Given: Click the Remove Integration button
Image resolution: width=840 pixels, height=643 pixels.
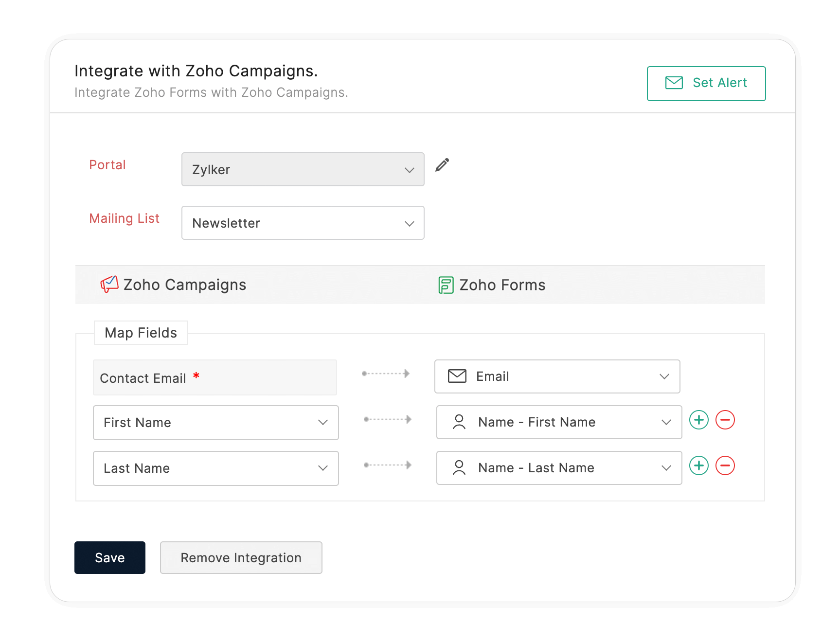Looking at the screenshot, I should 241,557.
